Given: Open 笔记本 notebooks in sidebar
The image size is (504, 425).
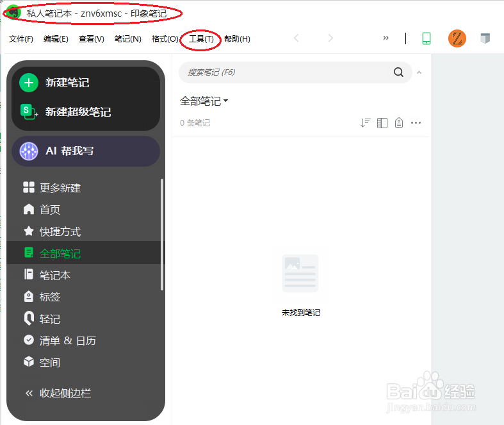Looking at the screenshot, I should (x=85, y=275).
